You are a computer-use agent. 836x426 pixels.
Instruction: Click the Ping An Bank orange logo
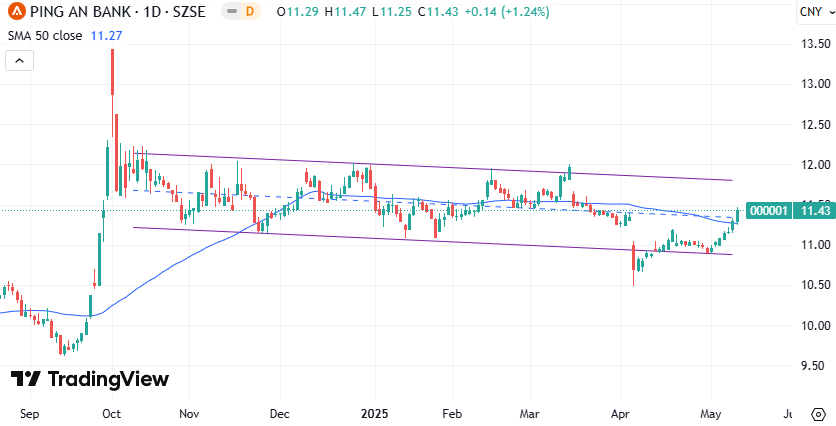pos(16,11)
